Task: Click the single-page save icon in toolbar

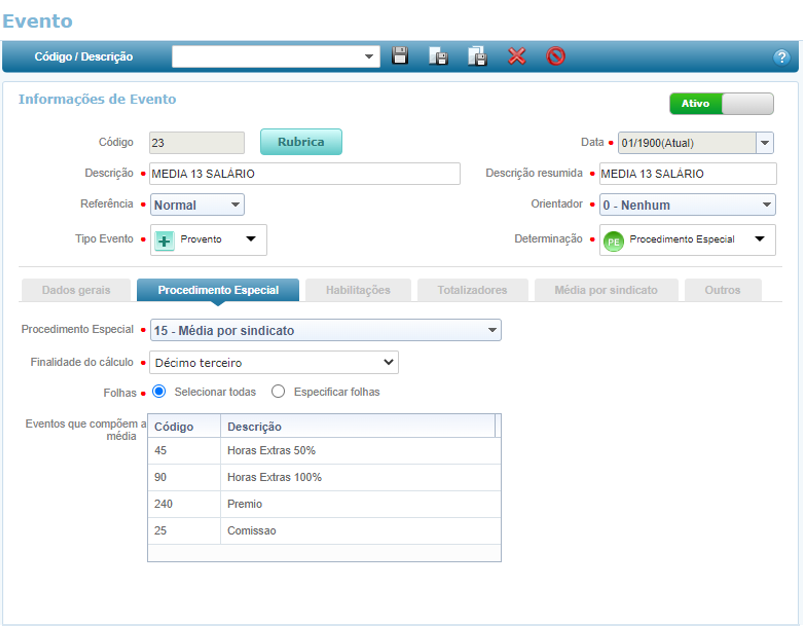Action: tap(438, 57)
